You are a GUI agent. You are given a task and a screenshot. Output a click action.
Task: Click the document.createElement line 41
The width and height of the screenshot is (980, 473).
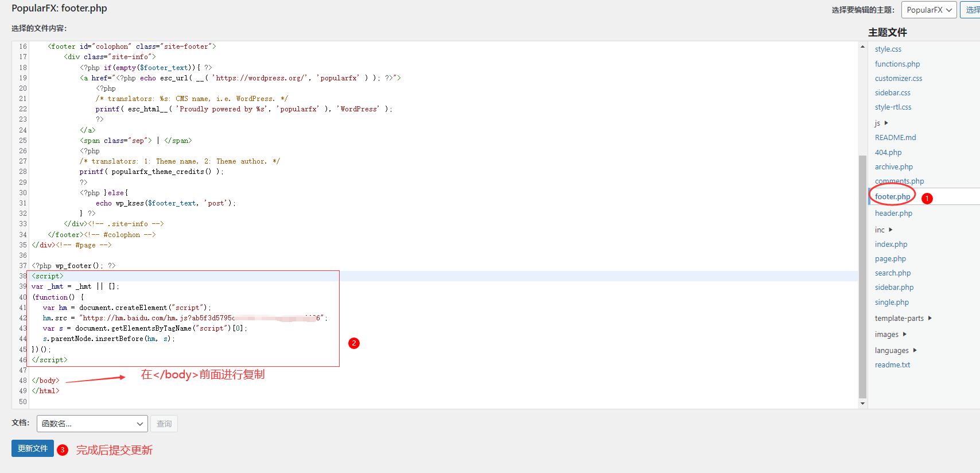127,308
